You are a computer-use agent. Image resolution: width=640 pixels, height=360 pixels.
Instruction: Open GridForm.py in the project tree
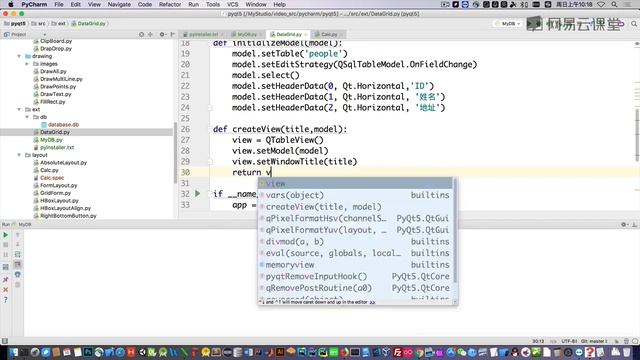pyautogui.click(x=56, y=193)
